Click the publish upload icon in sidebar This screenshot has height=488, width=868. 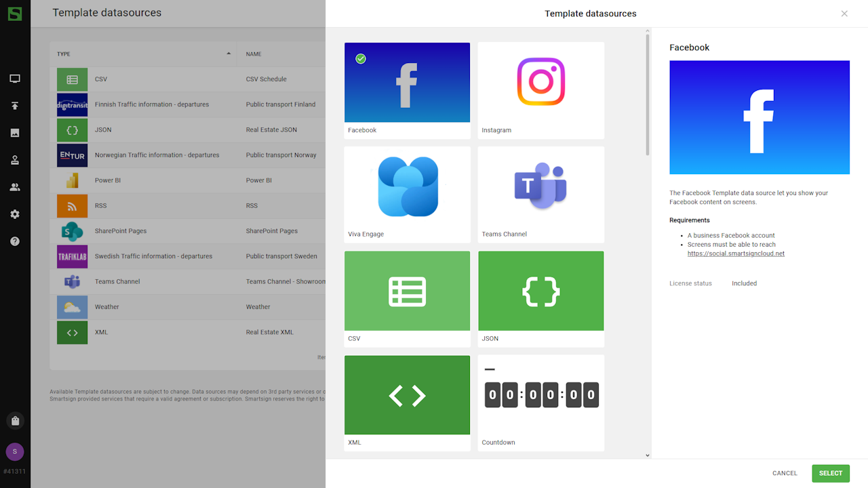click(x=15, y=106)
